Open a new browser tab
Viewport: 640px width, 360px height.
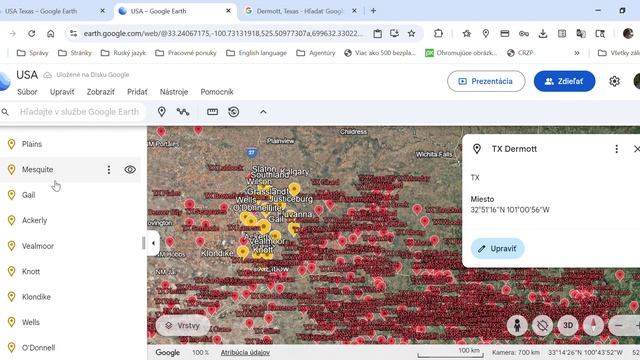tap(373, 11)
